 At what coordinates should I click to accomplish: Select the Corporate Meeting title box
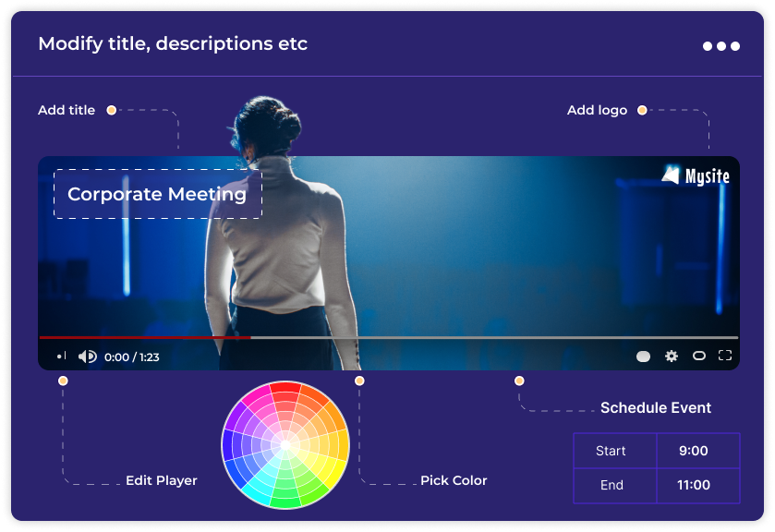157,194
